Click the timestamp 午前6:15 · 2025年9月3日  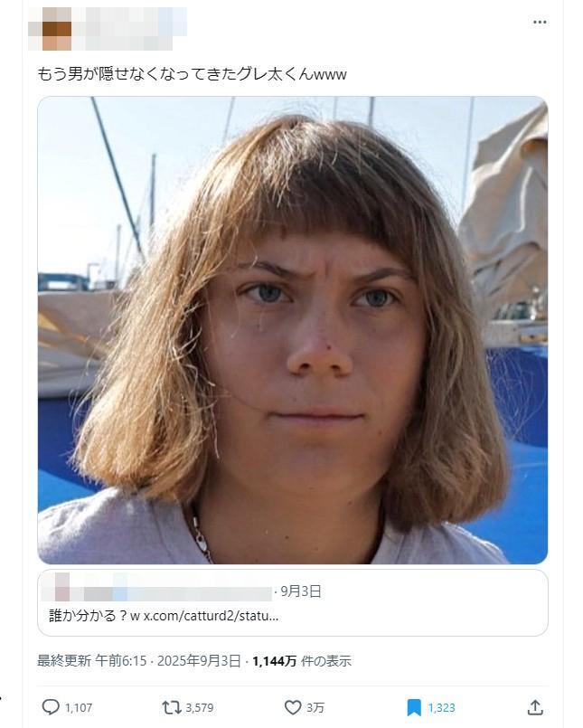pyautogui.click(x=167, y=661)
